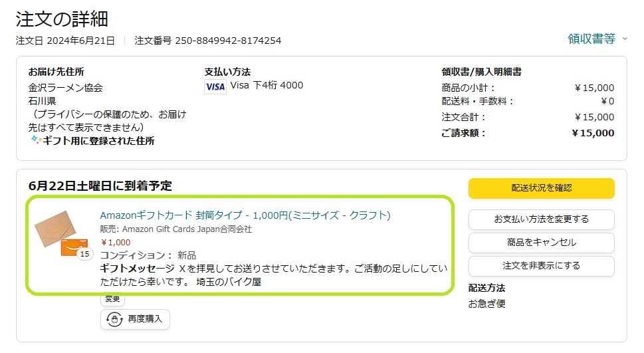Click the chevron next to 領収書等
The width and height of the screenshot is (644, 353).
[x=625, y=39]
